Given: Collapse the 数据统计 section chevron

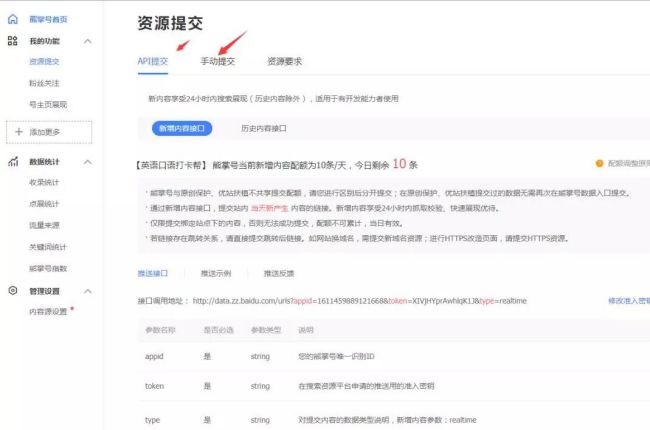Looking at the screenshot, I should 88,161.
